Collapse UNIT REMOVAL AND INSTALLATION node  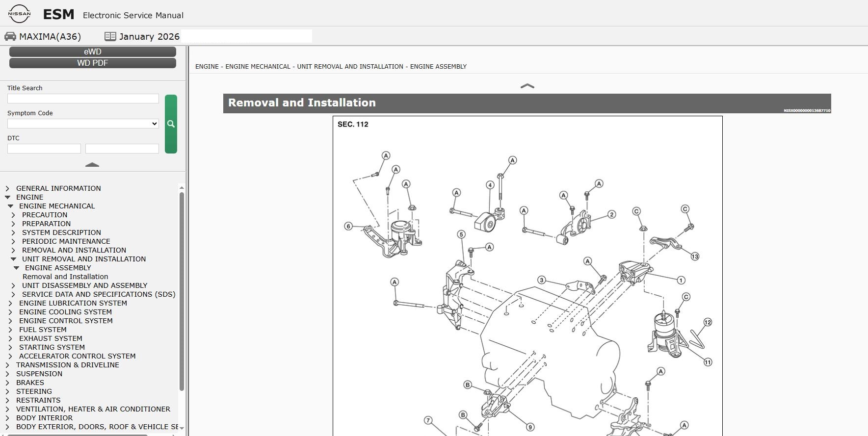click(x=13, y=259)
